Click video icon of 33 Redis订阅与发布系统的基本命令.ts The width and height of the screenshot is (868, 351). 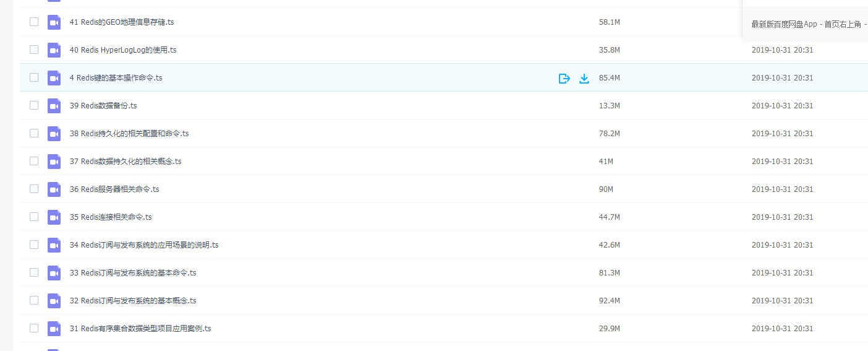click(54, 273)
